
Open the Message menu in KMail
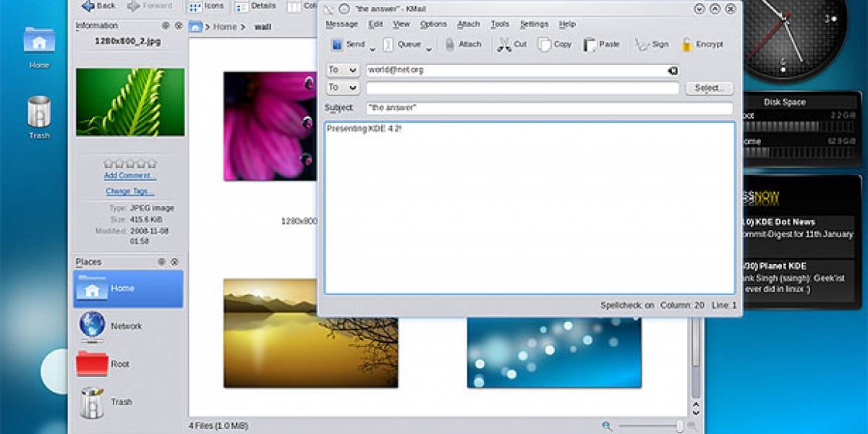pyautogui.click(x=341, y=24)
